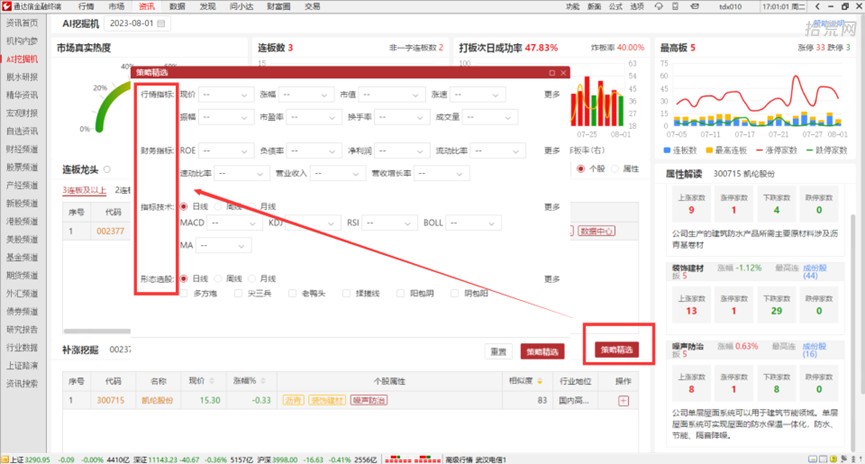Open 脱水研报 in the left sidebar

(22, 77)
